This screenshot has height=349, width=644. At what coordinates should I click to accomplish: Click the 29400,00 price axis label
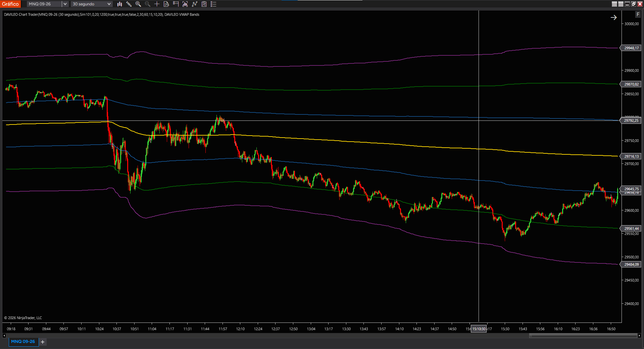coord(631,304)
